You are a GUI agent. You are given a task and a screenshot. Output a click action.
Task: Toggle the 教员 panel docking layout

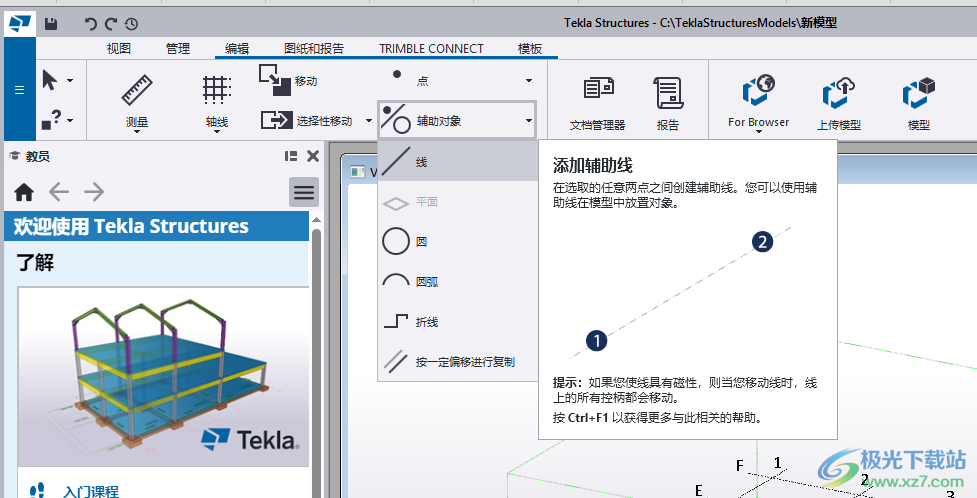point(291,156)
